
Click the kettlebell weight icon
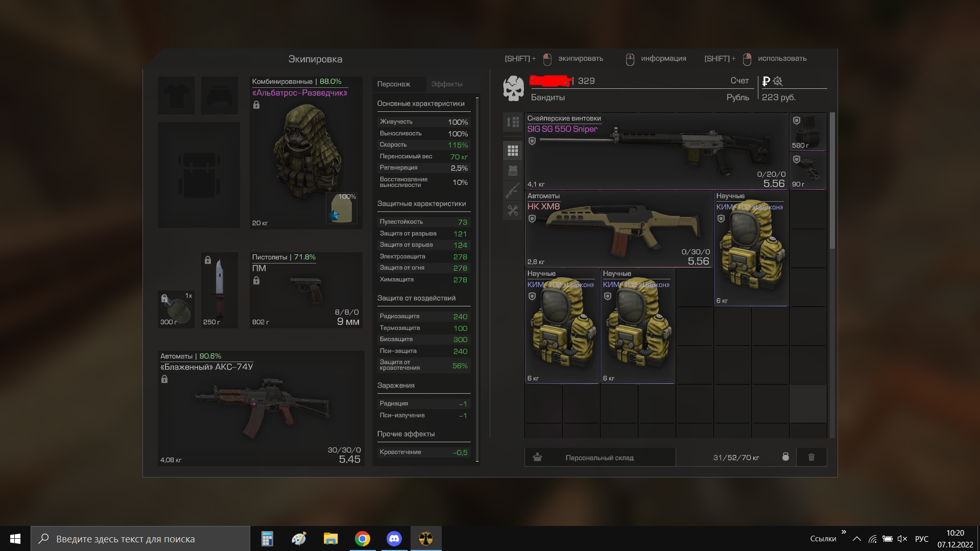coord(785,457)
